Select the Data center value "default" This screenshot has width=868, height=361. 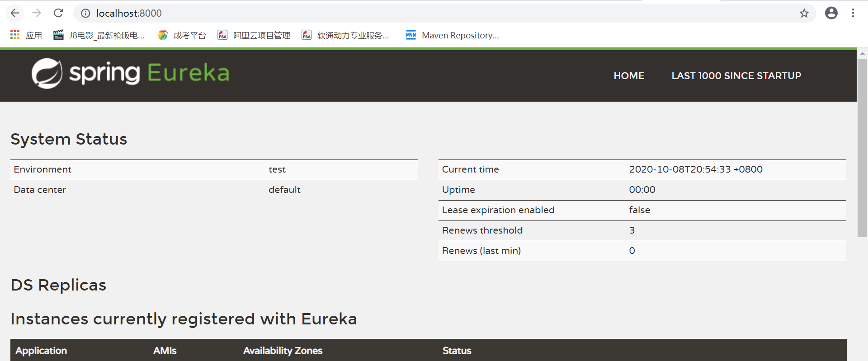tap(284, 190)
